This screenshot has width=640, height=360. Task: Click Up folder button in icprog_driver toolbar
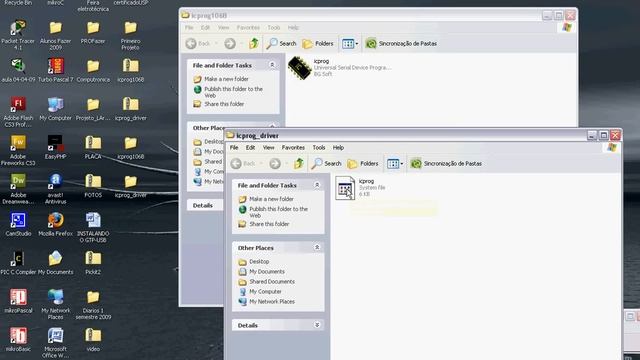point(299,164)
